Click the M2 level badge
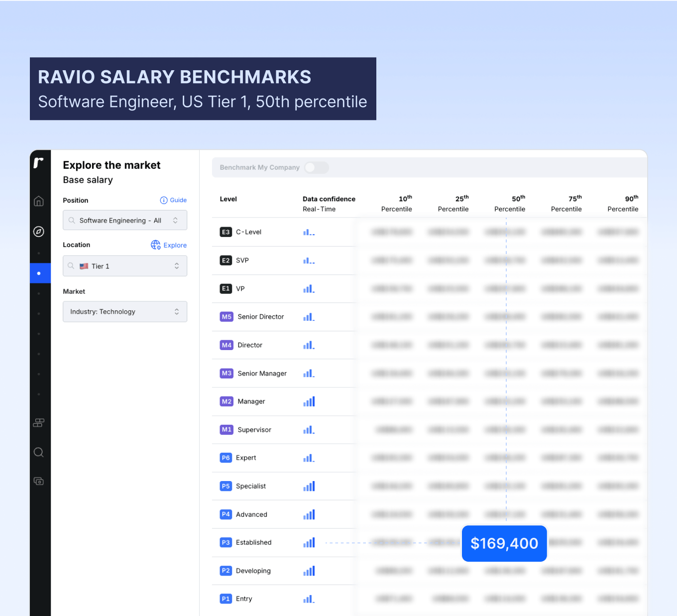Screen dimensions: 677x616 226,401
